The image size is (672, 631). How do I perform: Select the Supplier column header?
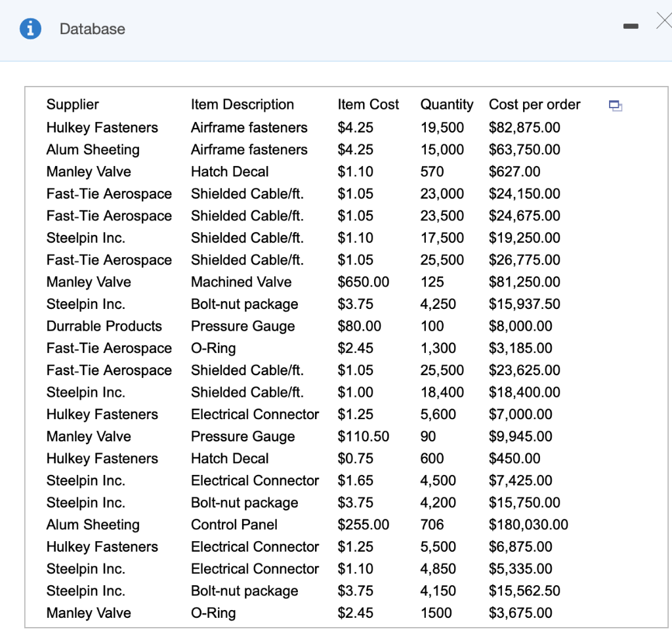(72, 104)
